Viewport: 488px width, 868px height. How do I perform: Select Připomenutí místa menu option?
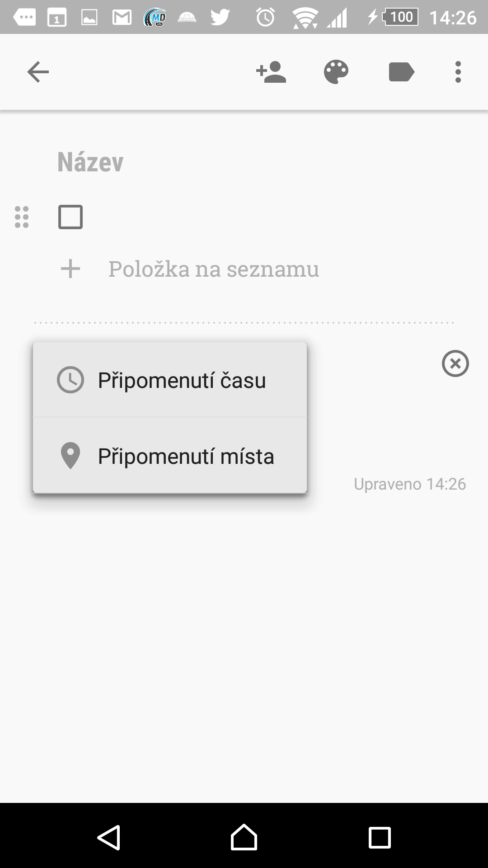point(170,456)
